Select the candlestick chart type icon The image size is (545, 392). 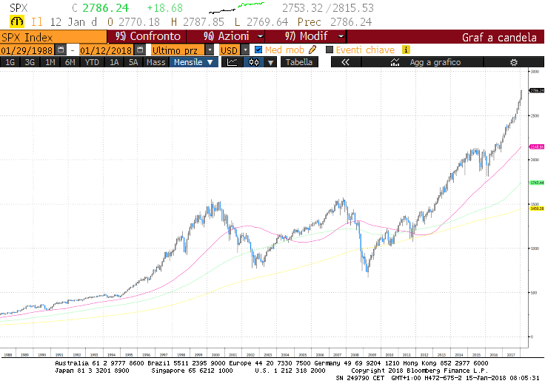[254, 62]
